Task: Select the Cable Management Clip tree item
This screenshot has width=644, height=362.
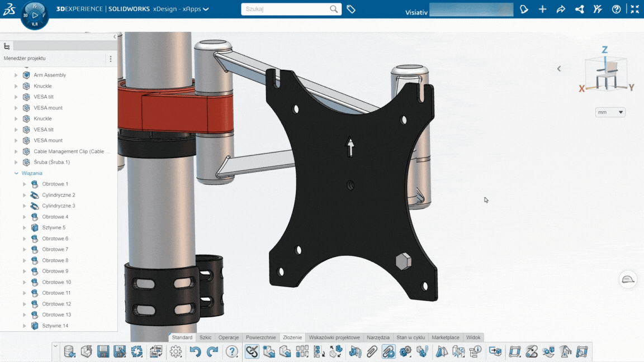Action: point(72,151)
